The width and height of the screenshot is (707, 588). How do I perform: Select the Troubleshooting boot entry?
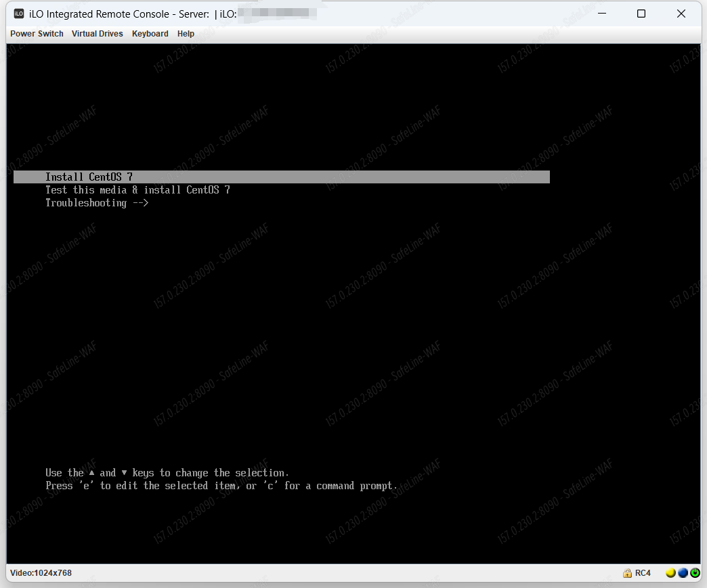(96, 203)
